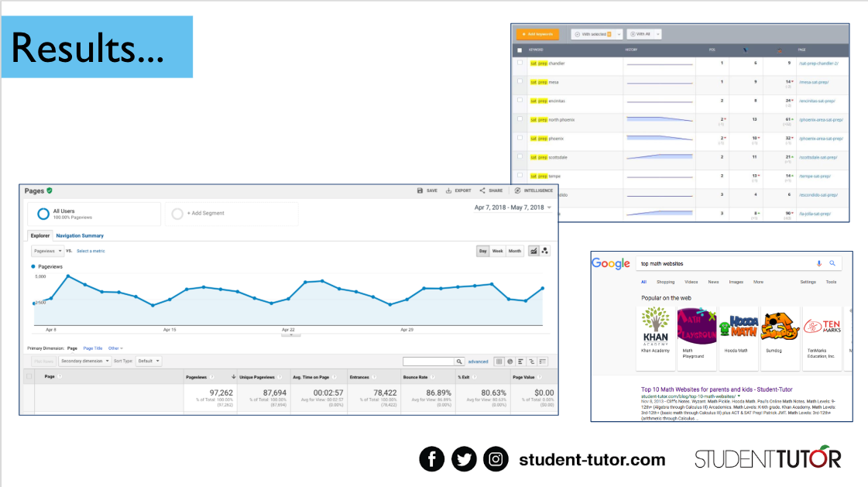The height and width of the screenshot is (487, 868).
Task: Open the Secondary dimension dropdown
Action: 85,362
